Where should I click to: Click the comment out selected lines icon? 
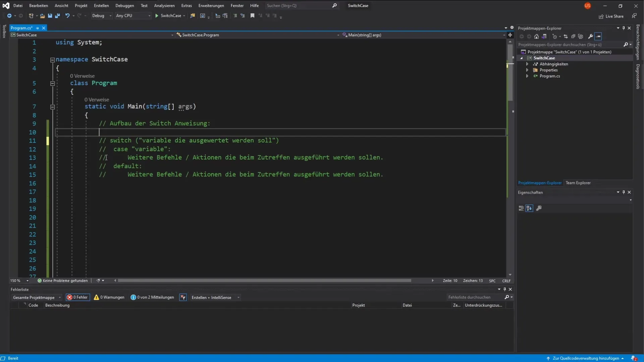[235, 16]
